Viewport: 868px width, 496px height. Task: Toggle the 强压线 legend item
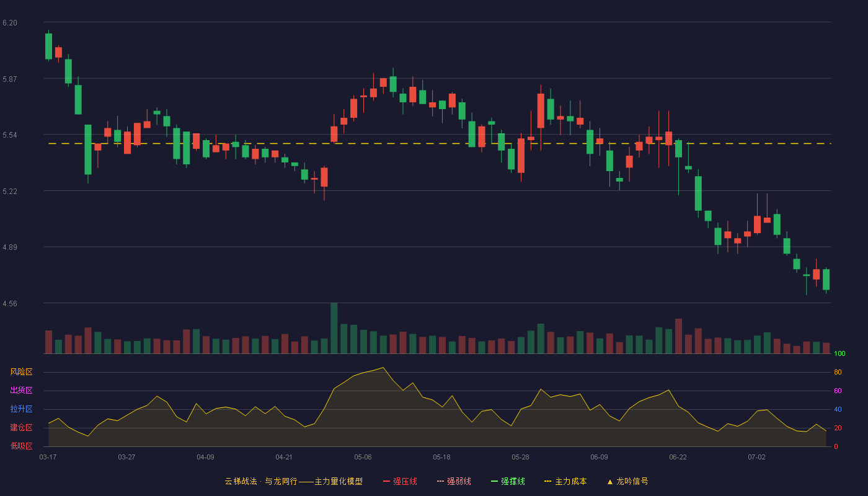pos(400,481)
